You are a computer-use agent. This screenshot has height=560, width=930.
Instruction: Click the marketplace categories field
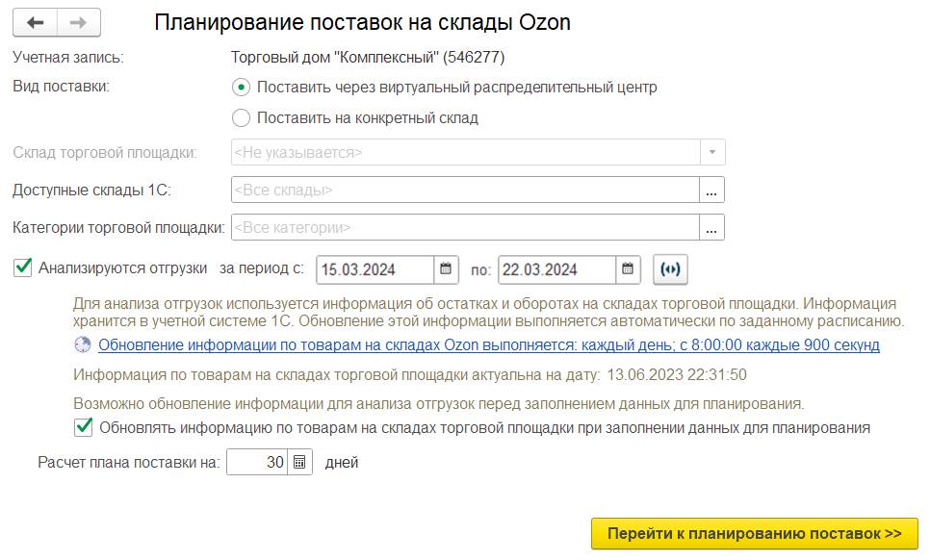point(464,228)
